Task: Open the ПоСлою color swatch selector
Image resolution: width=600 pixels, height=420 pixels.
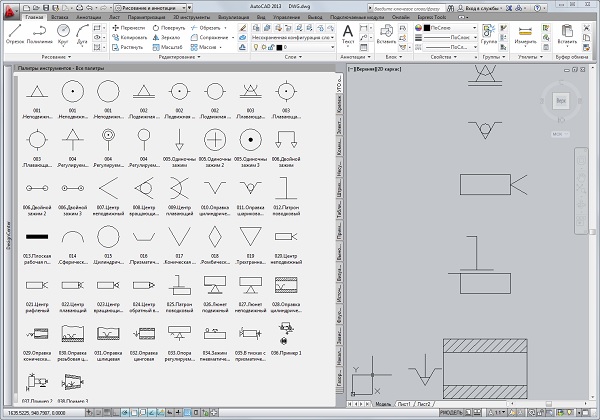Action: (450, 27)
